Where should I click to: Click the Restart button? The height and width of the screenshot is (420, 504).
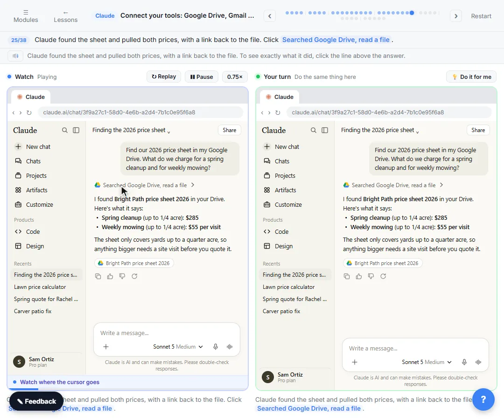(481, 16)
